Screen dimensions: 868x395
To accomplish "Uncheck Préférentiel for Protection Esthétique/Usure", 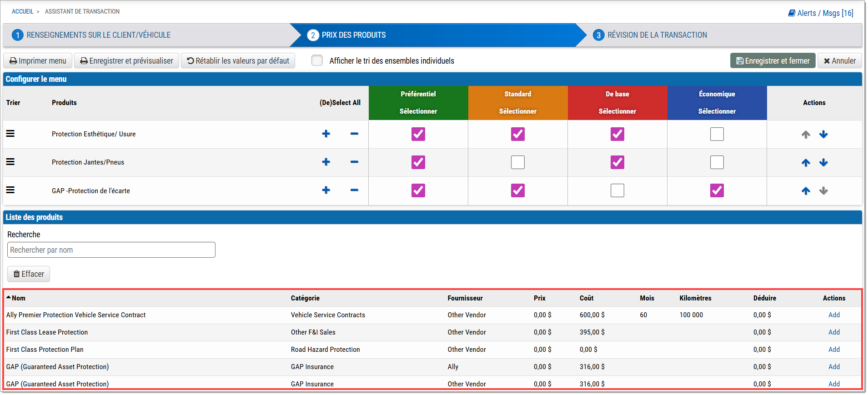I will click(x=418, y=134).
